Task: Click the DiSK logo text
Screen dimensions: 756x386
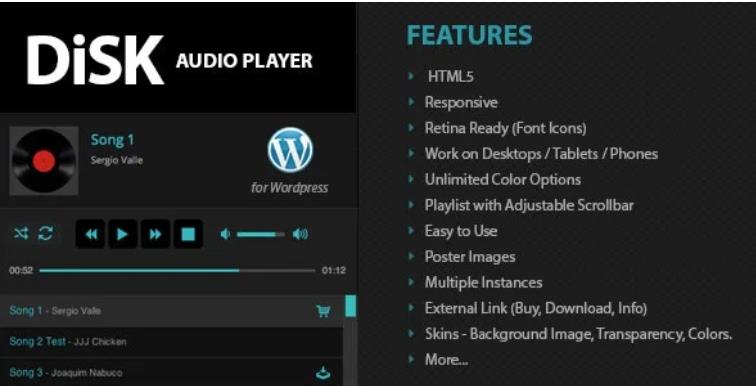Action: point(95,60)
